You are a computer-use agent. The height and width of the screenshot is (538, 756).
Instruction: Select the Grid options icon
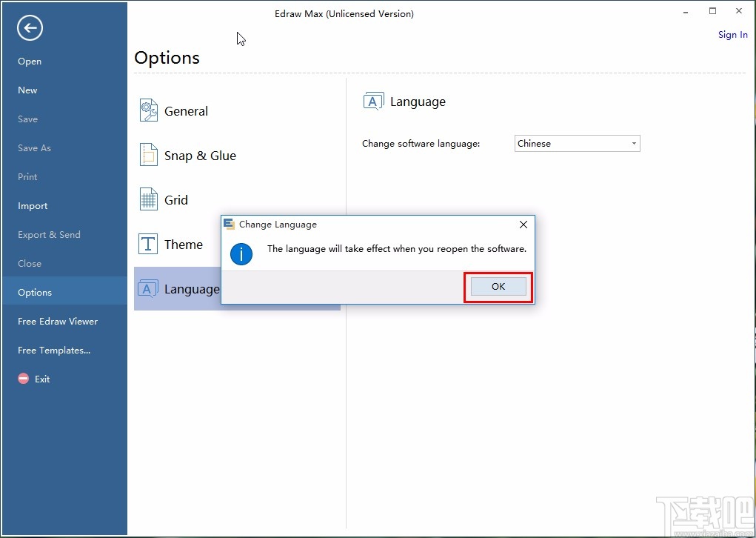point(149,199)
